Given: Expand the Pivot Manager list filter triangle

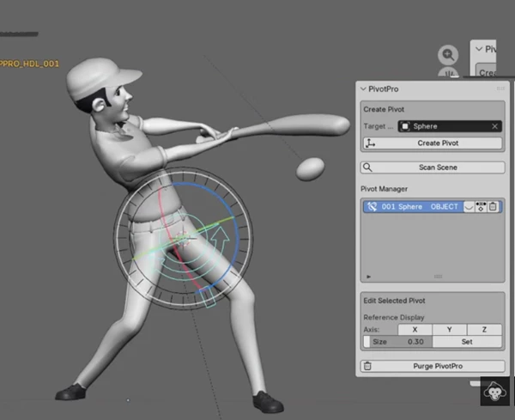Looking at the screenshot, I should pyautogui.click(x=368, y=277).
